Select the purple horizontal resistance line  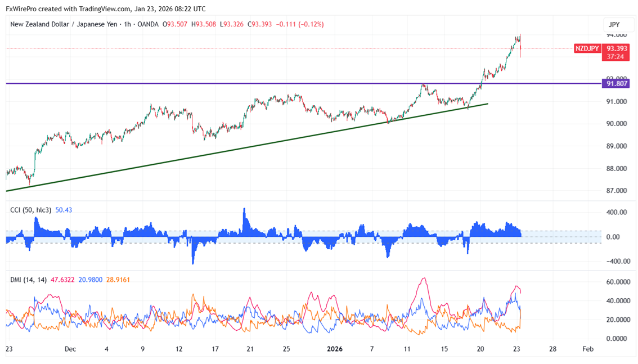pos(303,83)
